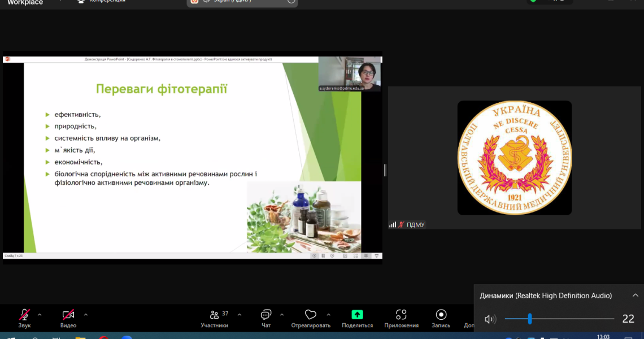Start recording with Запись button

[x=441, y=319]
